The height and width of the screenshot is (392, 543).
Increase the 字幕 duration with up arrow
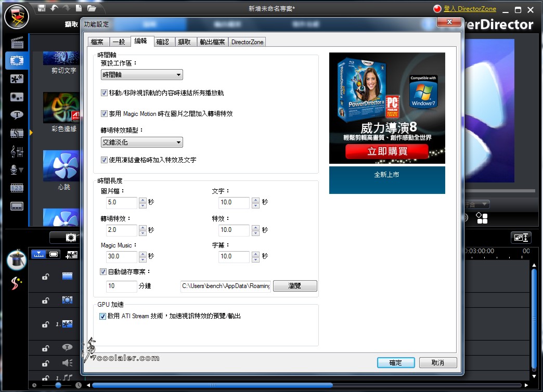255,254
